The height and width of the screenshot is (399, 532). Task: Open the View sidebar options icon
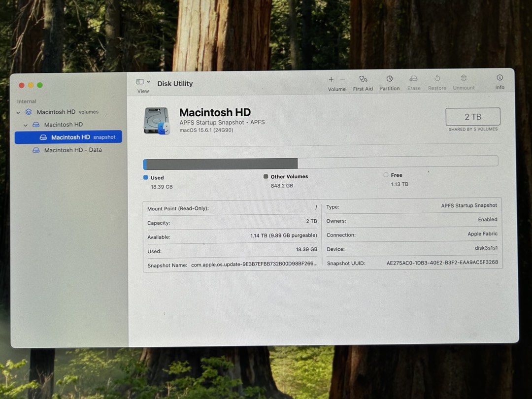tap(140, 82)
